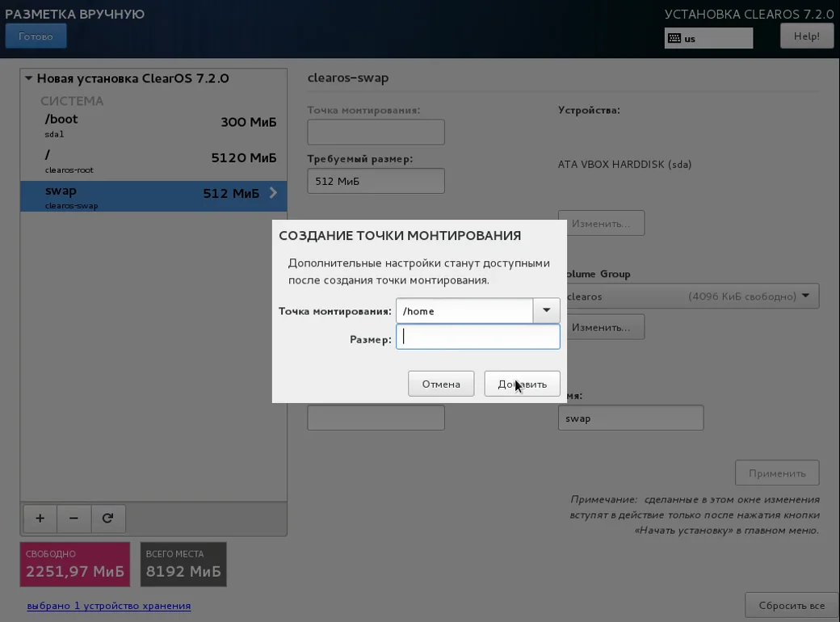Click Изменить... button under Volume Group
This screenshot has height=622, width=840.
(601, 327)
